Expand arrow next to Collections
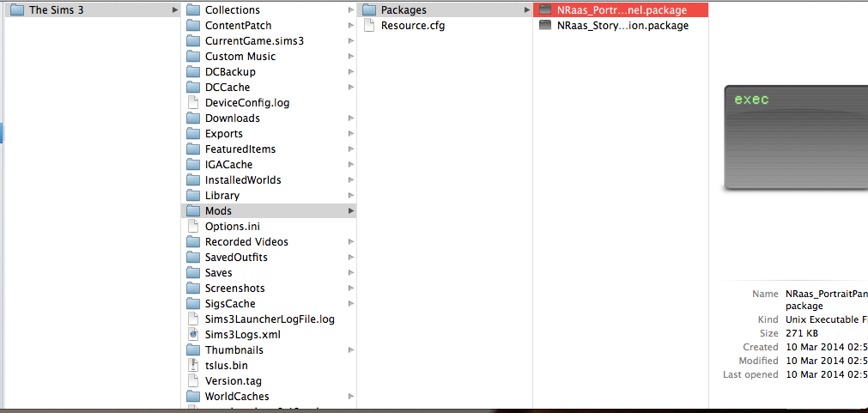 351,10
